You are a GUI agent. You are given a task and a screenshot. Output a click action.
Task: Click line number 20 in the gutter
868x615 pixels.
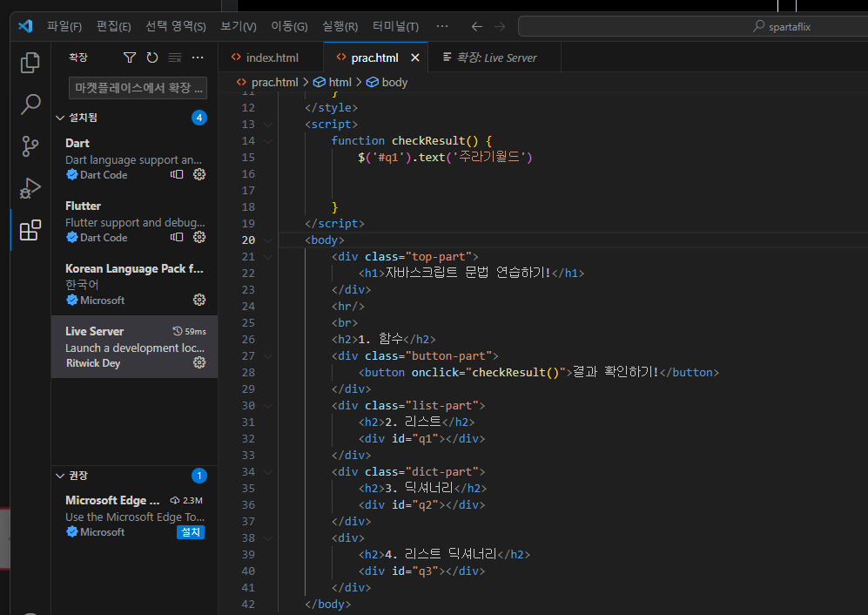248,240
